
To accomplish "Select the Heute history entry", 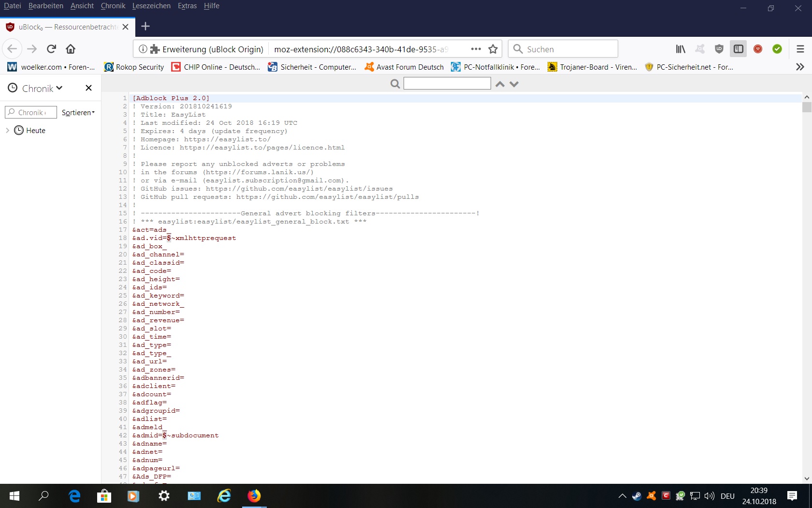I will [29, 130].
